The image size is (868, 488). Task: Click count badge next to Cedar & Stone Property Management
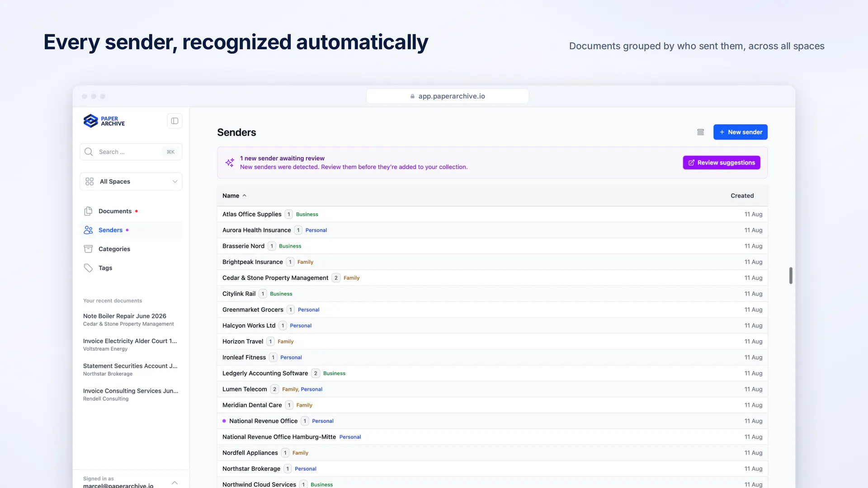(x=336, y=278)
